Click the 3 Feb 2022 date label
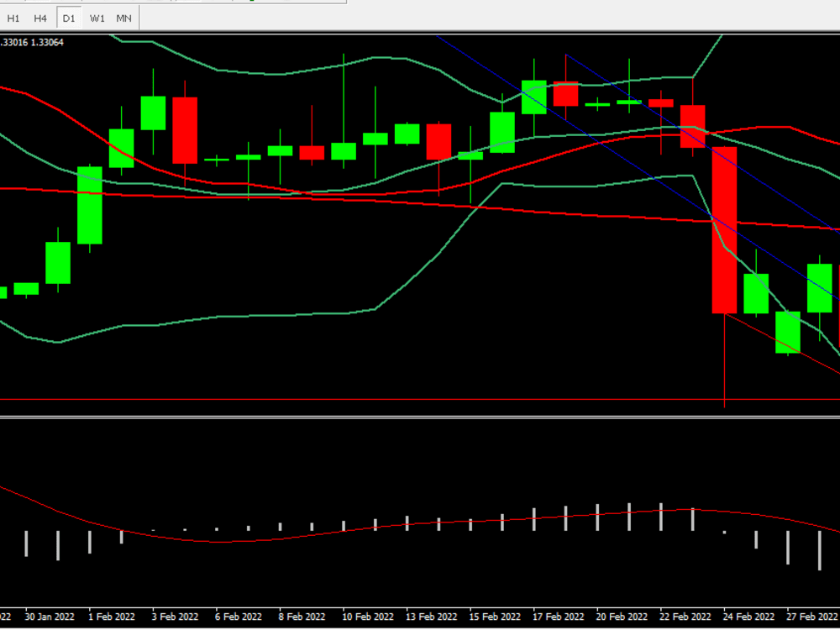The height and width of the screenshot is (630, 840). point(176,617)
